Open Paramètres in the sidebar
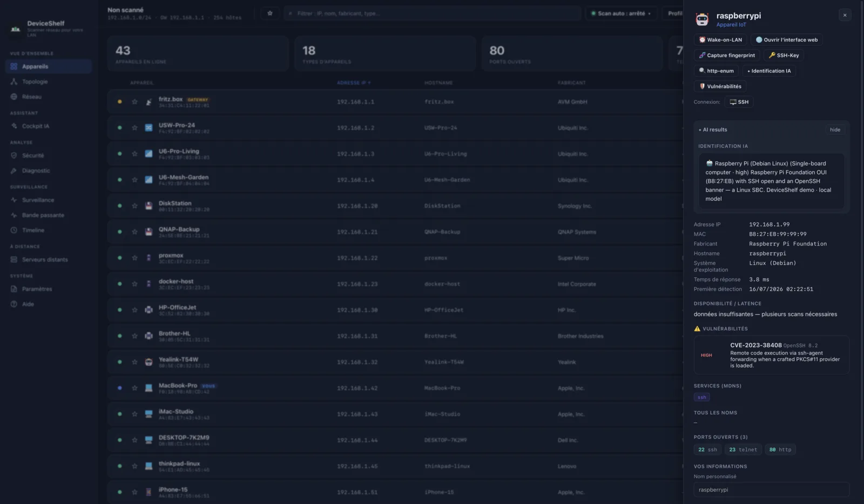The image size is (864, 504). (x=49, y=289)
